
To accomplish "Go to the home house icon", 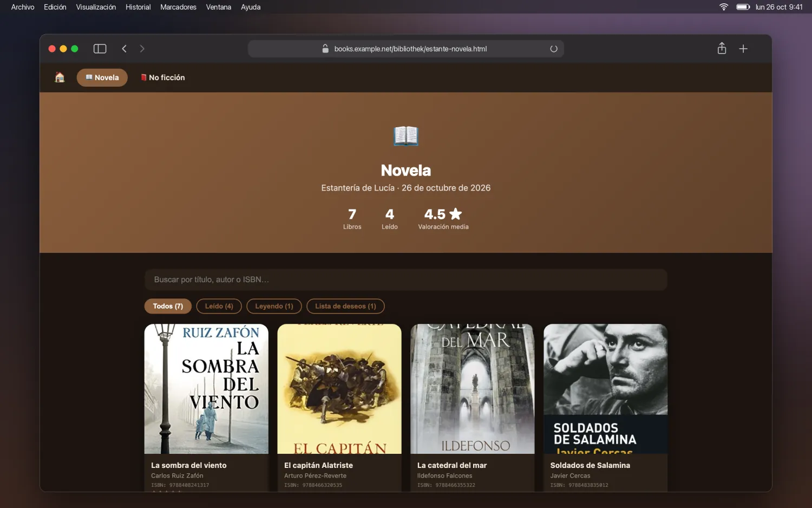I will 60,77.
